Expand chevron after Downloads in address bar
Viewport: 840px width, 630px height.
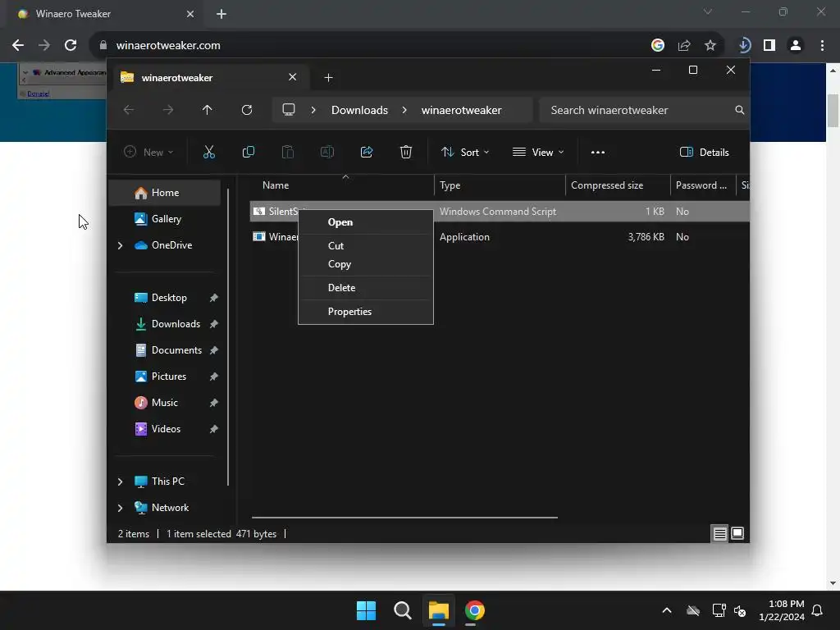tap(404, 110)
